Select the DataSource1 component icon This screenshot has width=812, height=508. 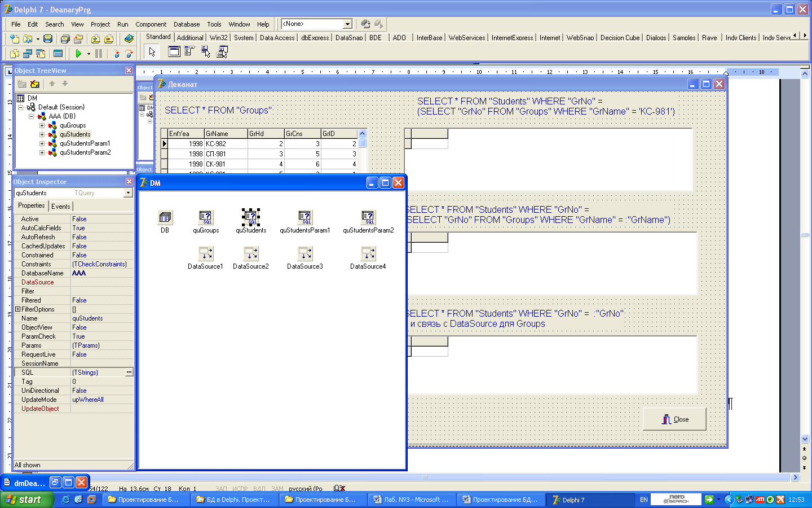pos(206,253)
